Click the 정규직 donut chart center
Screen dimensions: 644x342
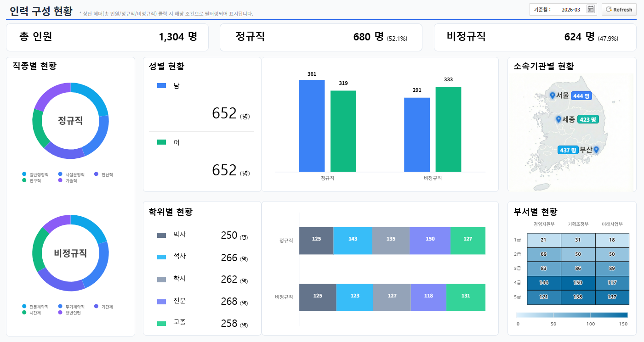[70, 121]
